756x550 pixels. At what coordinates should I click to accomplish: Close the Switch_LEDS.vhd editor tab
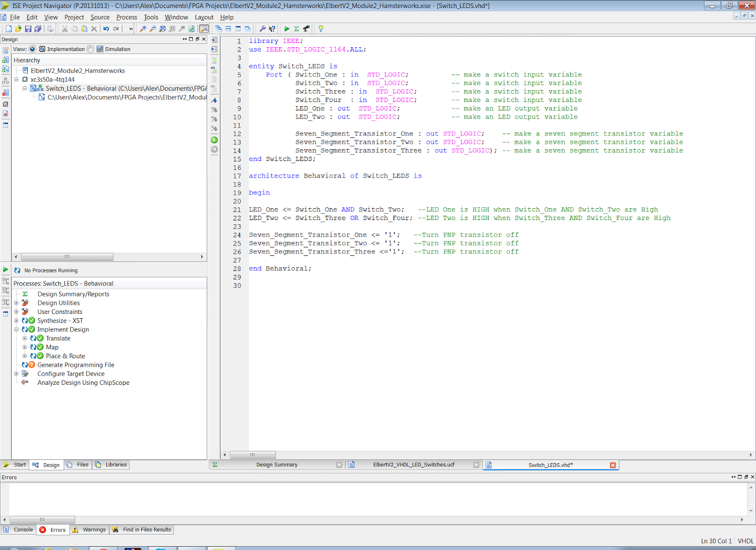click(x=613, y=465)
